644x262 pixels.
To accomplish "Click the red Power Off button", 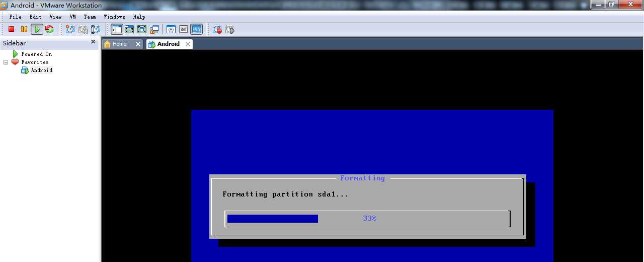I will [11, 29].
